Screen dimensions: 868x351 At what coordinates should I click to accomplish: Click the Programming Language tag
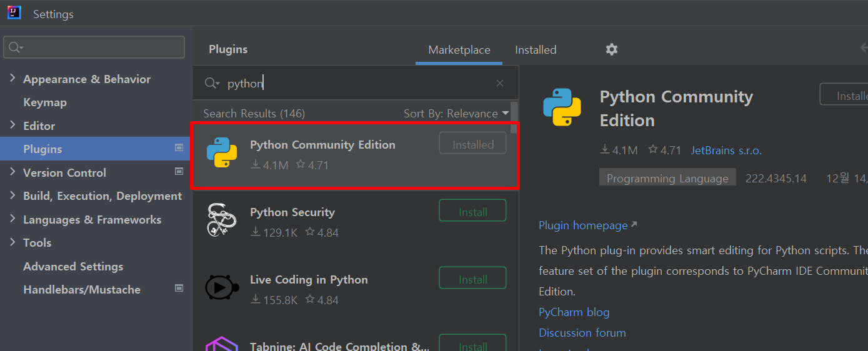pos(667,178)
